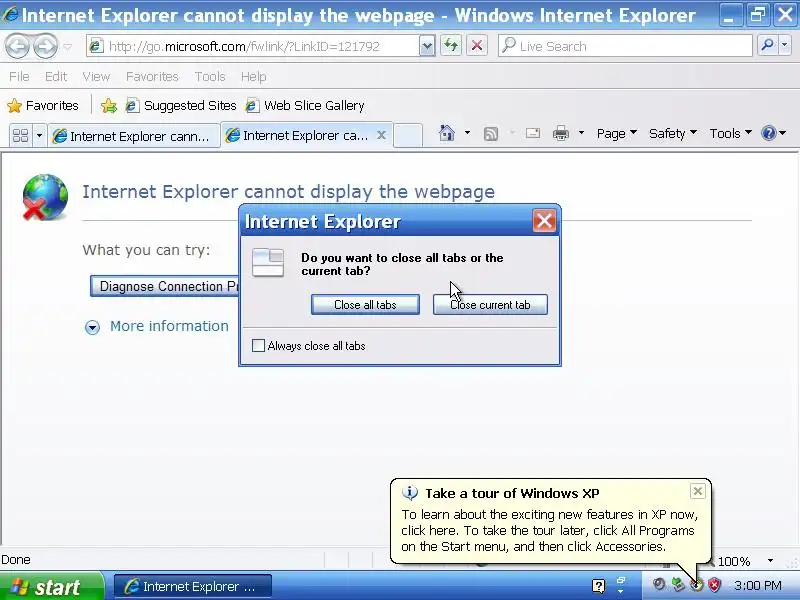Go to home page via Home icon
This screenshot has height=600, width=800.
(x=446, y=133)
